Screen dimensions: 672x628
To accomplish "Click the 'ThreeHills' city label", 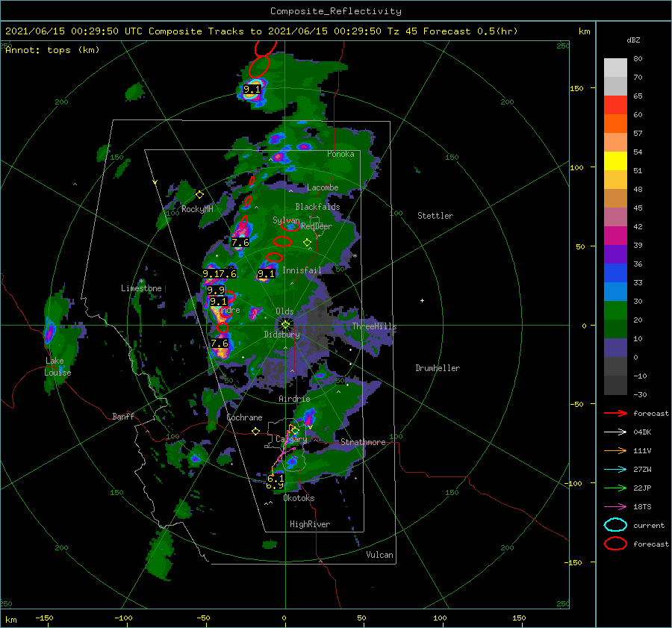I will click(374, 326).
